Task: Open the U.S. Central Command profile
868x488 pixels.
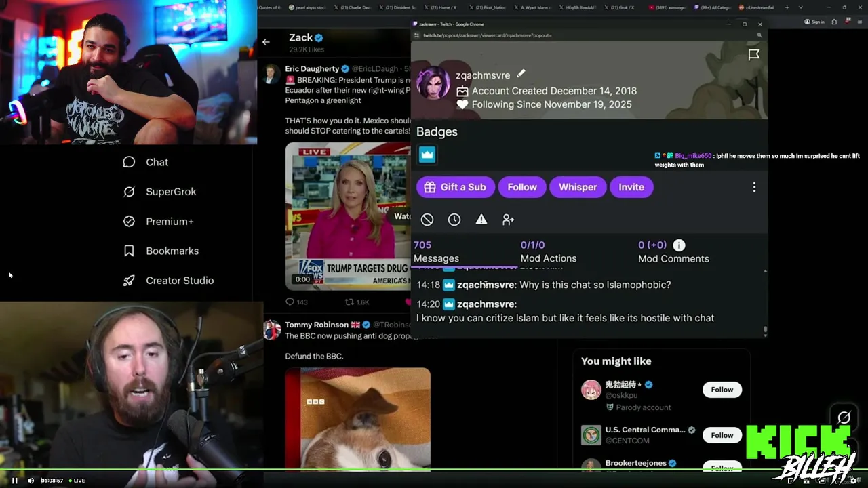Action: [x=645, y=430]
